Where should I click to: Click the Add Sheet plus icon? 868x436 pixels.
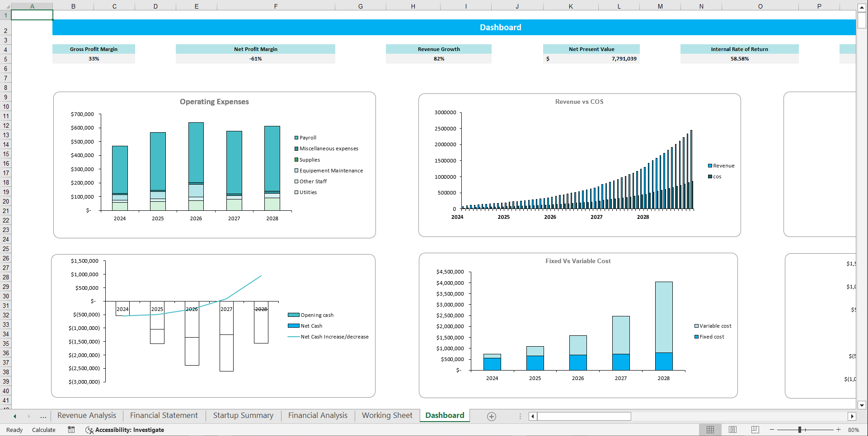tap(491, 416)
